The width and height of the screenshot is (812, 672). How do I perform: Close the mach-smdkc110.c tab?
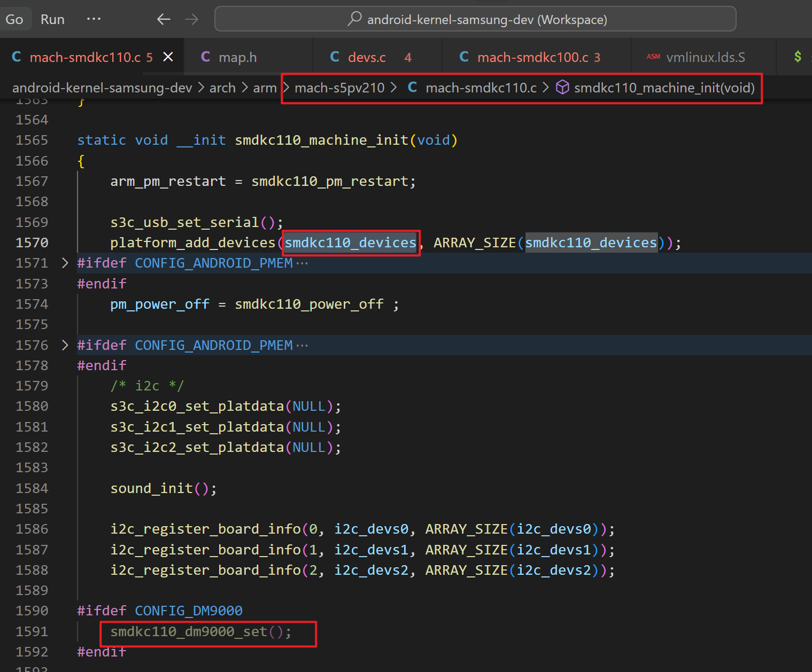(168, 57)
